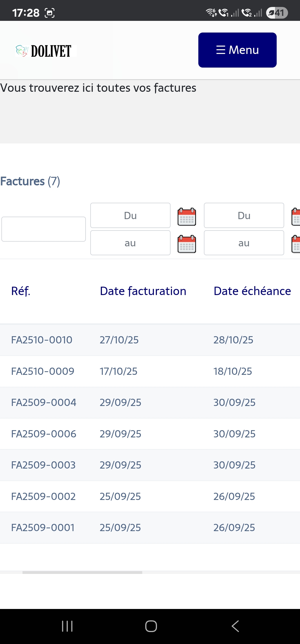300x644 pixels.
Task: Open invoice FA2509-0004
Action: coord(44,402)
